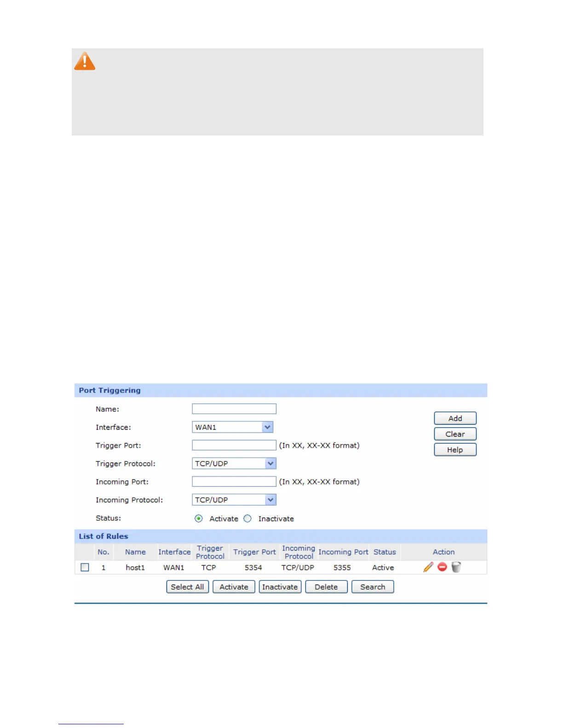This screenshot has height=728, width=563.
Task: Click the Delete button below the list
Action: click(326, 587)
